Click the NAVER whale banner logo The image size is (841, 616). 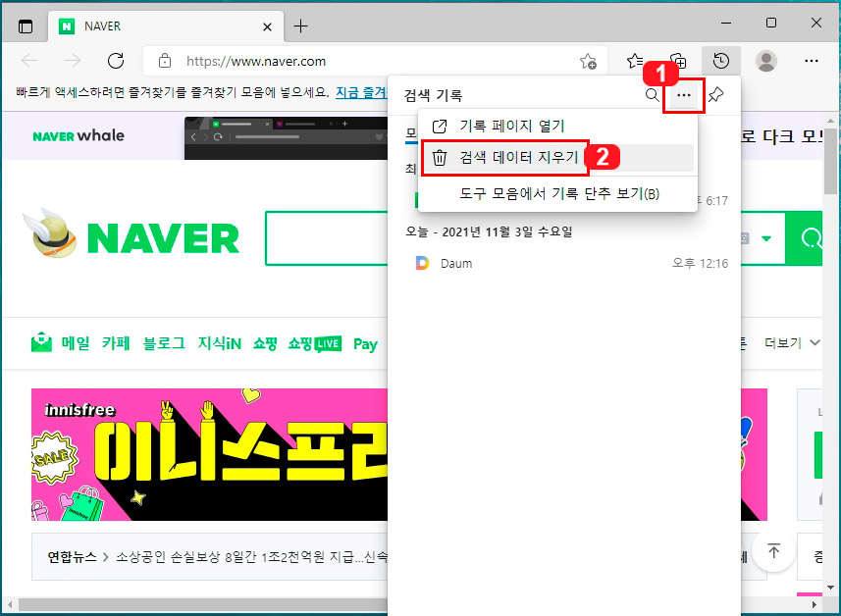pos(79,135)
